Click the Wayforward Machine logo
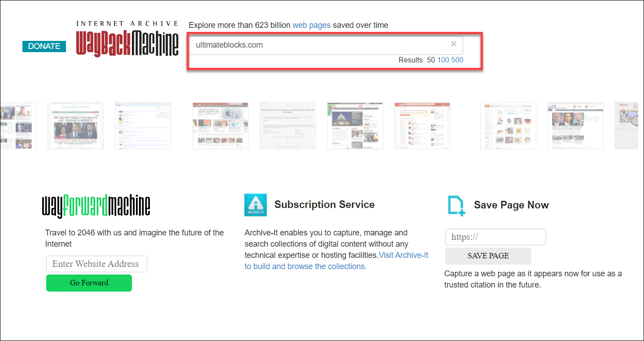644x341 pixels. [96, 206]
